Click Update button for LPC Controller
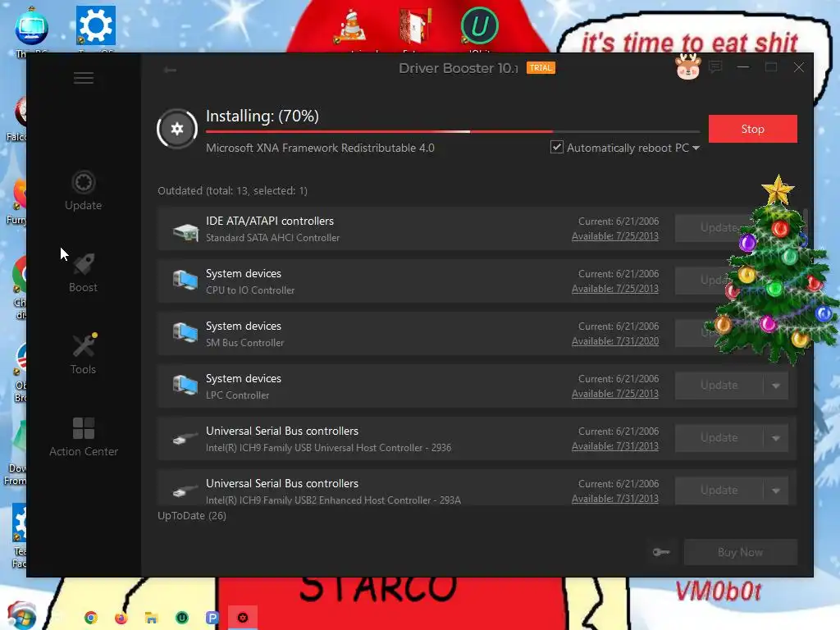The width and height of the screenshot is (840, 630). coord(719,386)
